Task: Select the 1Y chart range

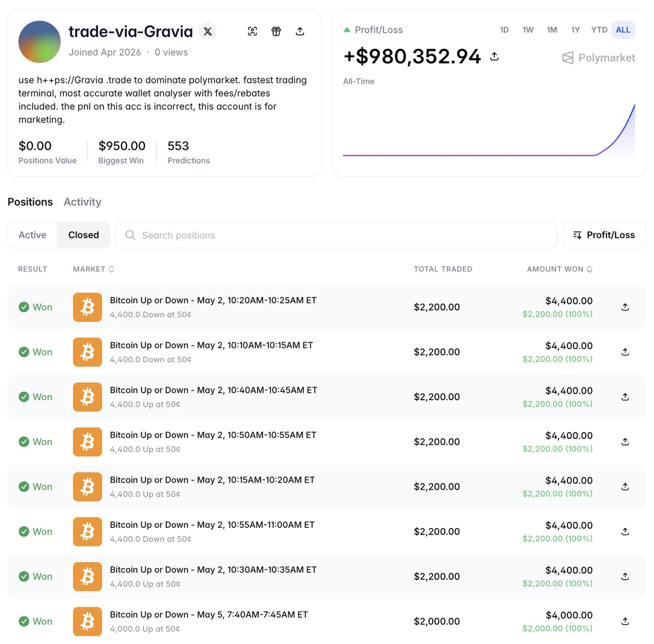Action: (576, 30)
